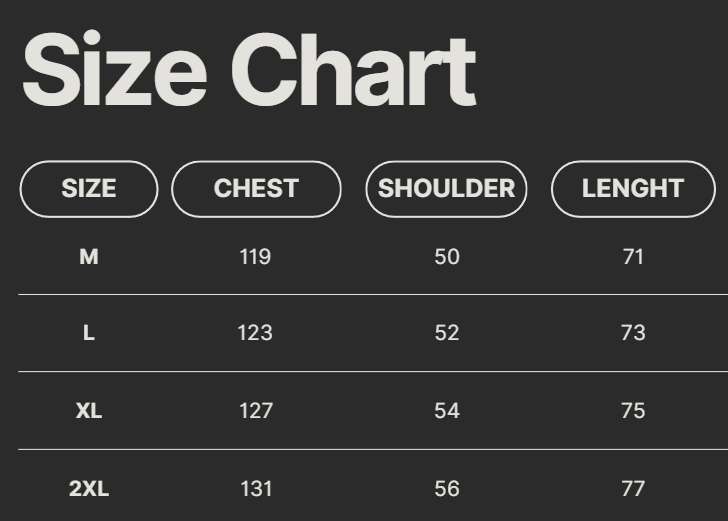Click chest value 127

coord(255,411)
